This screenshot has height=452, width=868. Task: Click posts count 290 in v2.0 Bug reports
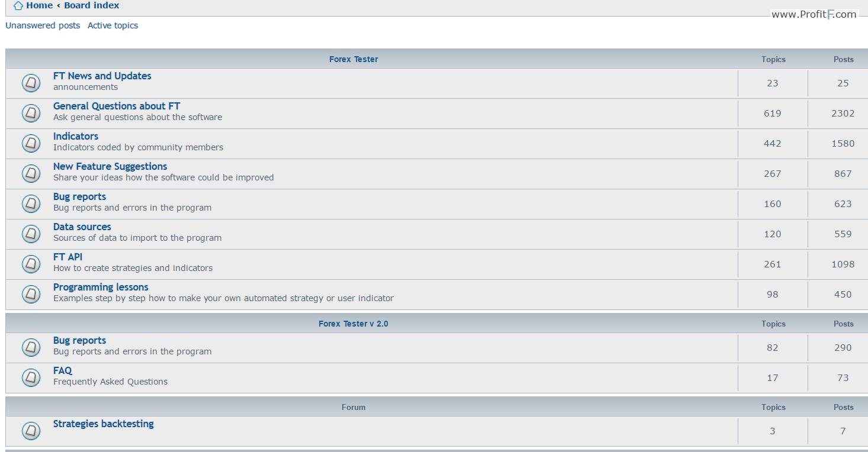tap(843, 348)
